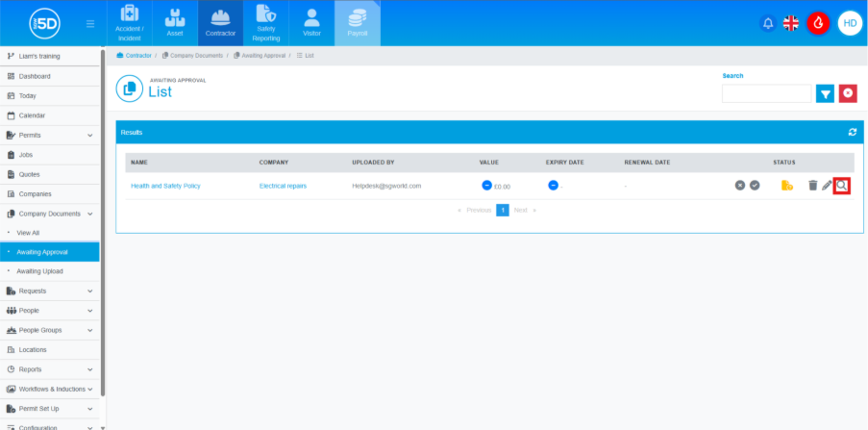Image resolution: width=868 pixels, height=430 pixels.
Task: Toggle the hamburger sidebar menu
Action: point(90,24)
